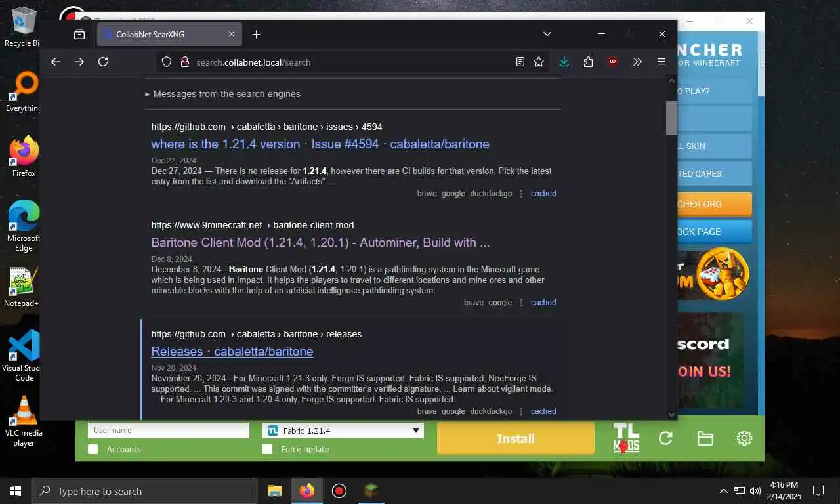Go forward in Firefox history
Screen dimensions: 840x504
pyautogui.click(x=79, y=62)
